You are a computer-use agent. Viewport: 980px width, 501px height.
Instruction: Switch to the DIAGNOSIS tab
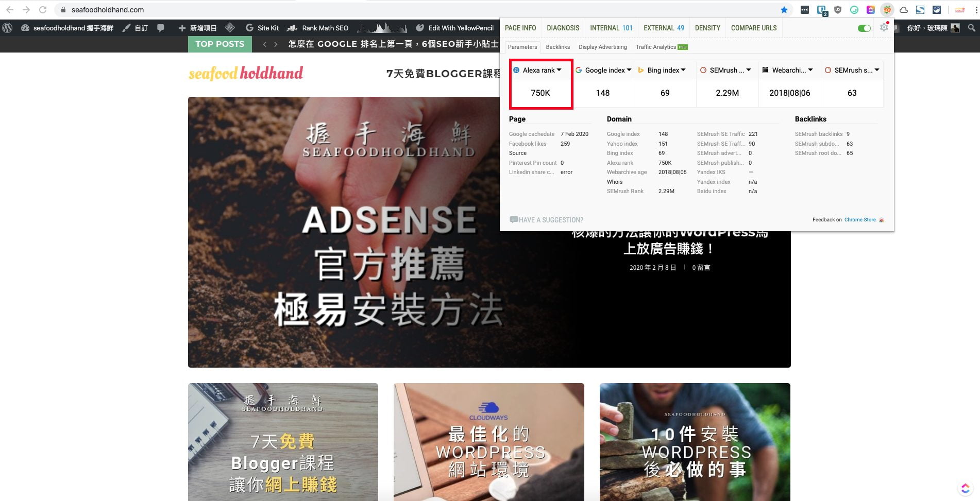(x=563, y=28)
